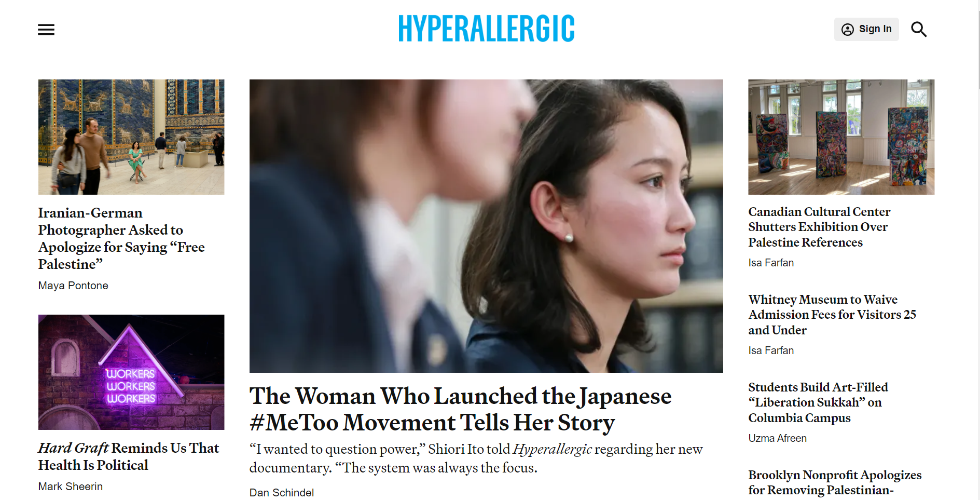The height and width of the screenshot is (500, 980).
Task: Open the colorful paintings gallery thumbnail
Action: click(x=841, y=137)
